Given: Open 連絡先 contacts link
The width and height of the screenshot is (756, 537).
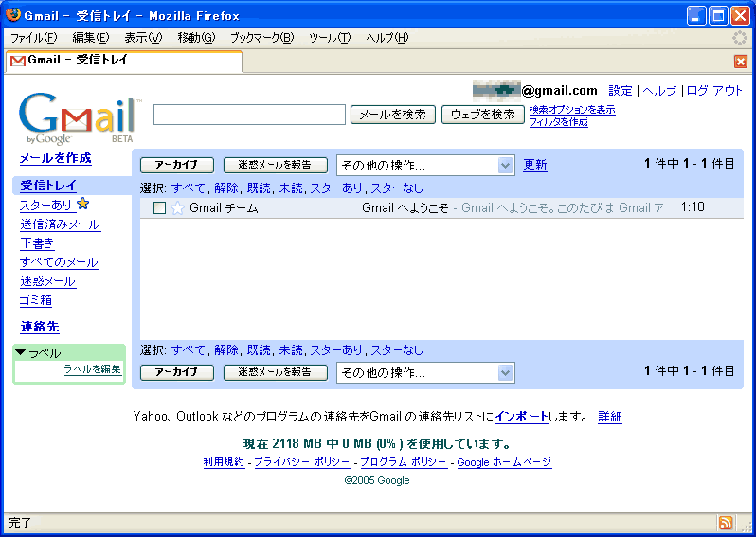Looking at the screenshot, I should click(x=40, y=327).
